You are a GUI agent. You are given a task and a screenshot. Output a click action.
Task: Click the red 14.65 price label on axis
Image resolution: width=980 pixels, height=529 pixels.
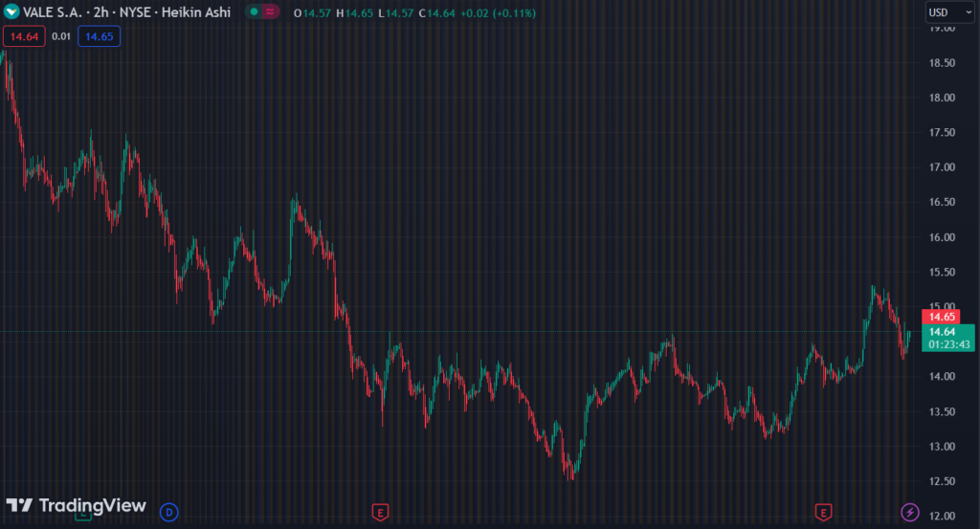click(941, 317)
